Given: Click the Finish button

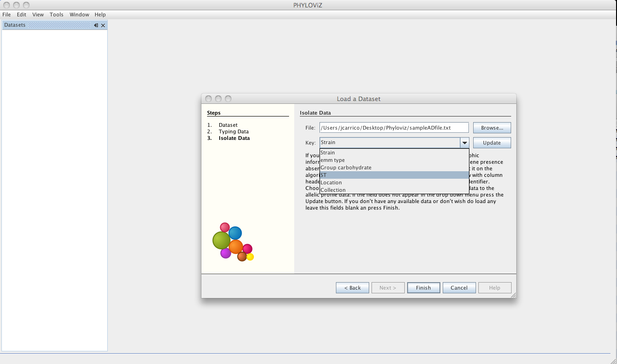Looking at the screenshot, I should 424,288.
